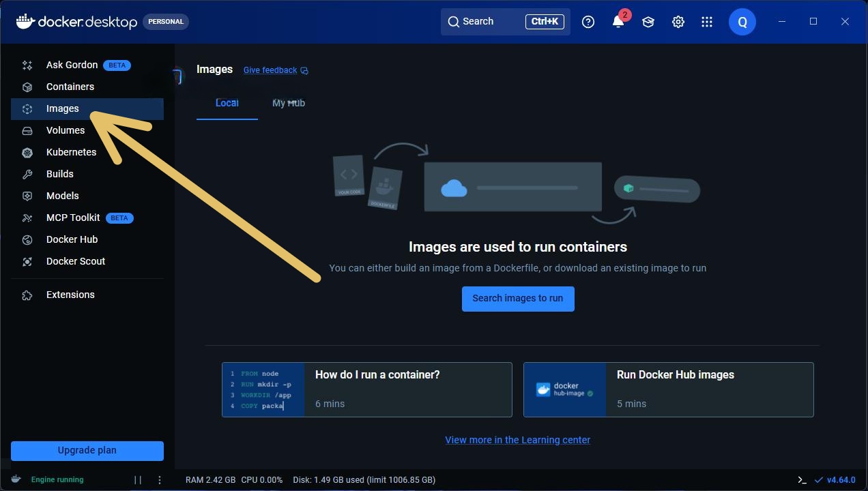Open Settings gear icon
Screen dimensions: 868x491
pyautogui.click(x=678, y=22)
